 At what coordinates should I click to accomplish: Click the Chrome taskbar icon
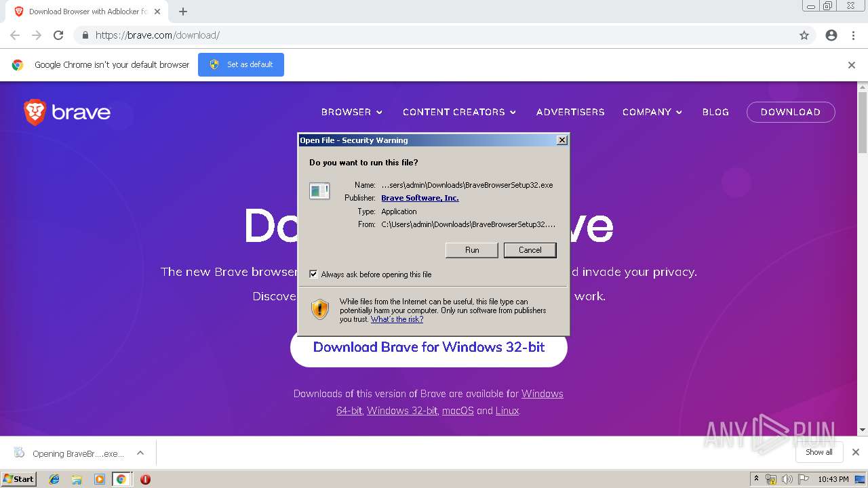point(121,479)
